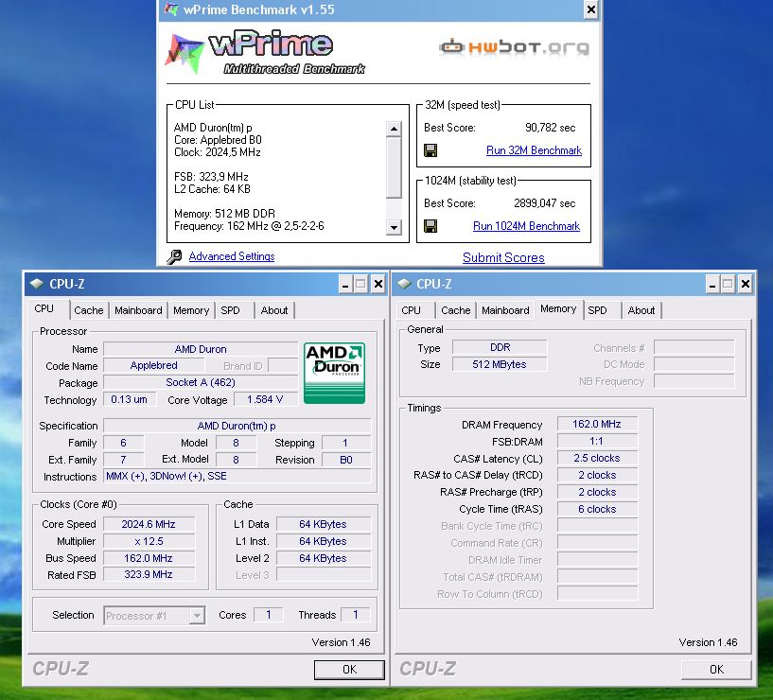The height and width of the screenshot is (700, 773).
Task: Click FSB:DRAM value 1:1
Action: point(597,441)
